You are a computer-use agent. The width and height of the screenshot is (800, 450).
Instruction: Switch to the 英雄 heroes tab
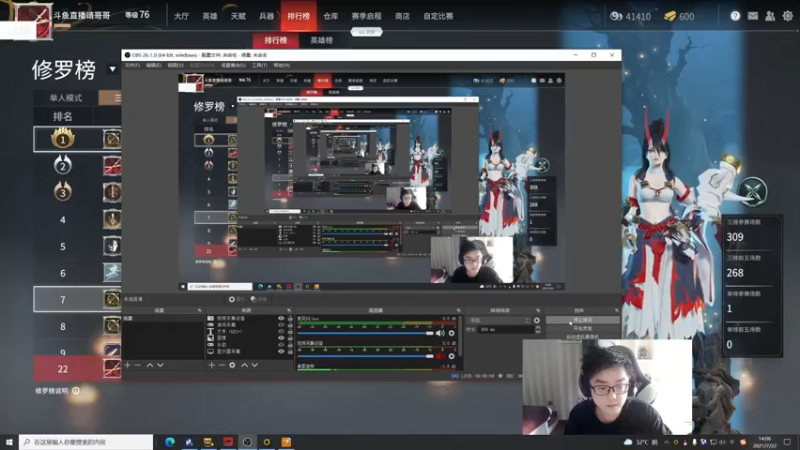[x=210, y=16]
